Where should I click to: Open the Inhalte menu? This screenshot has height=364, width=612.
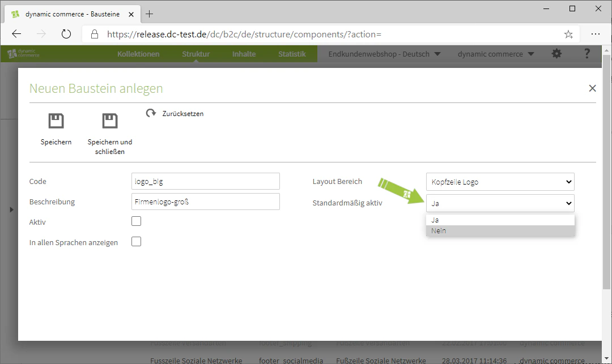click(244, 54)
